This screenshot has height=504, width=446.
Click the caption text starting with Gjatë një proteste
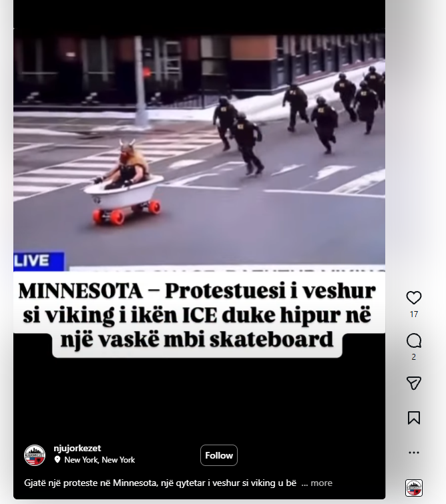tap(160, 483)
